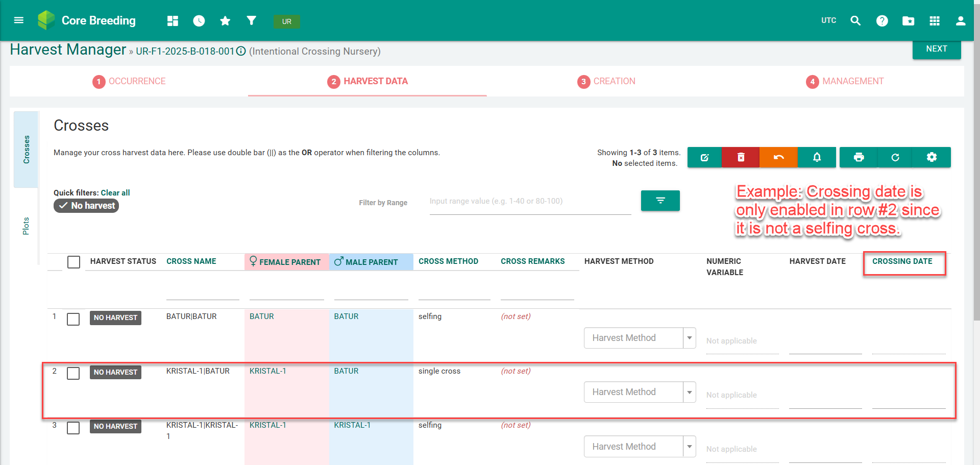Click the orange undo/revert button
Image resolution: width=980 pixels, height=465 pixels.
[778, 157]
